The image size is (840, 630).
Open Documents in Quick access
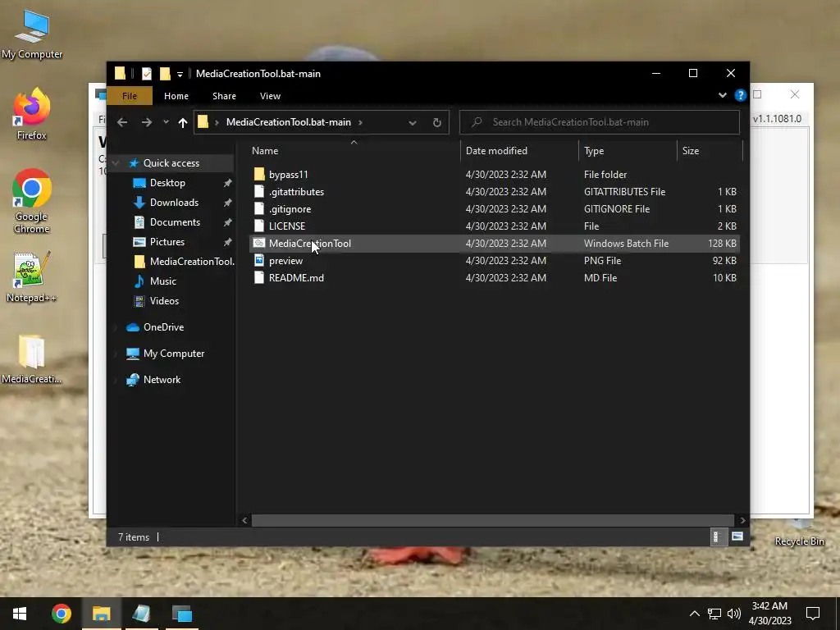pos(175,221)
